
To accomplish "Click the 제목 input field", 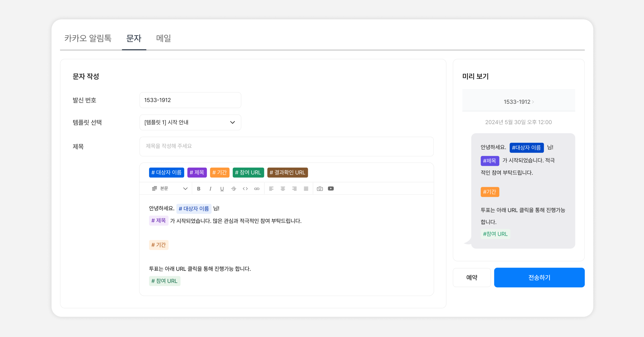I will point(286,146).
